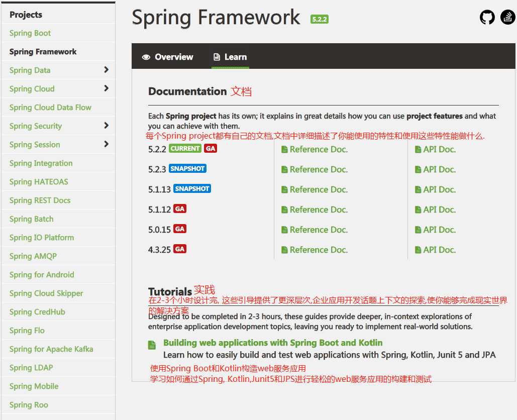Open Spring HATEOAS project
The width and height of the screenshot is (517, 420).
39,182
